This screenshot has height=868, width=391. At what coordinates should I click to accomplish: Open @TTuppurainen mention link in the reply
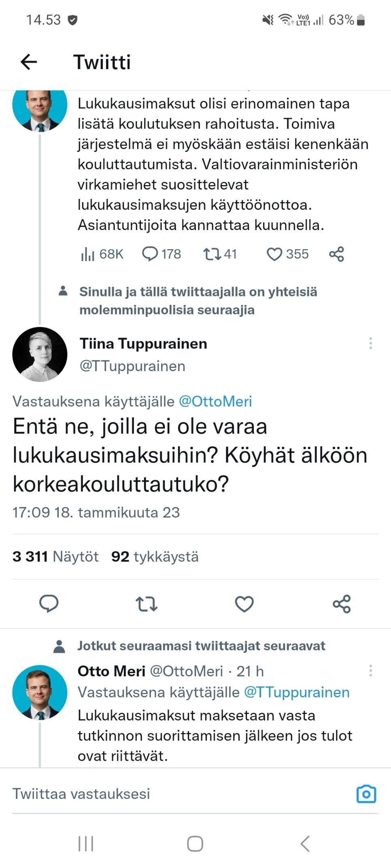pyautogui.click(x=297, y=692)
